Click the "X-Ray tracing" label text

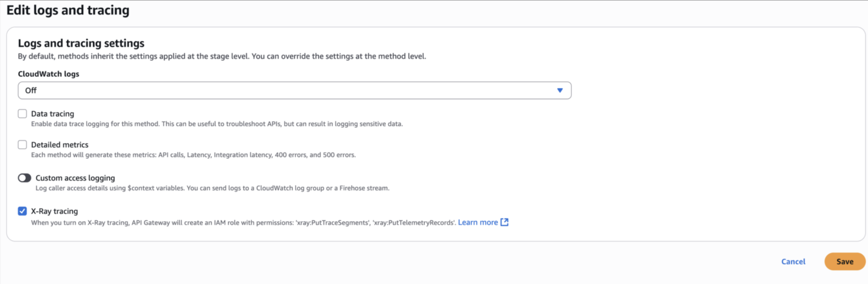point(54,211)
